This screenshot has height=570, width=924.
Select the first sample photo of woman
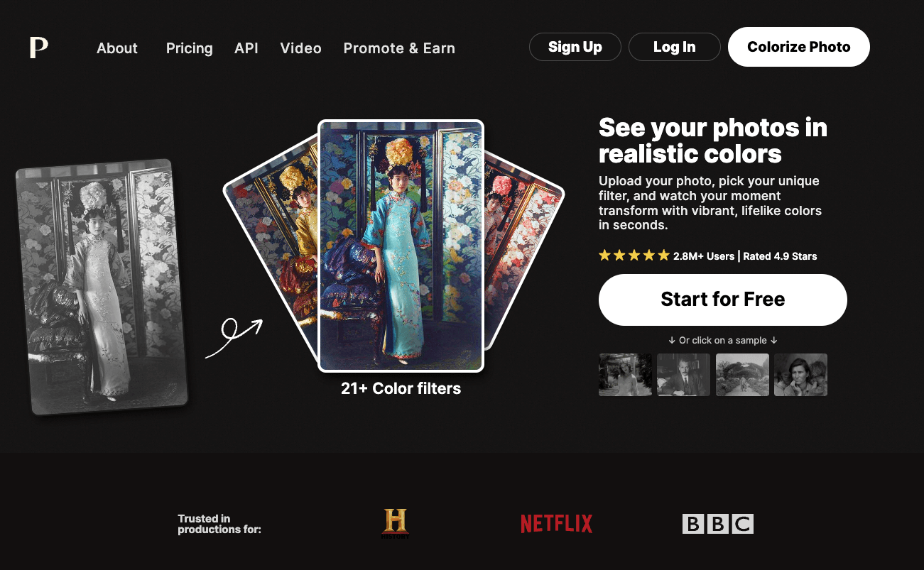click(625, 375)
